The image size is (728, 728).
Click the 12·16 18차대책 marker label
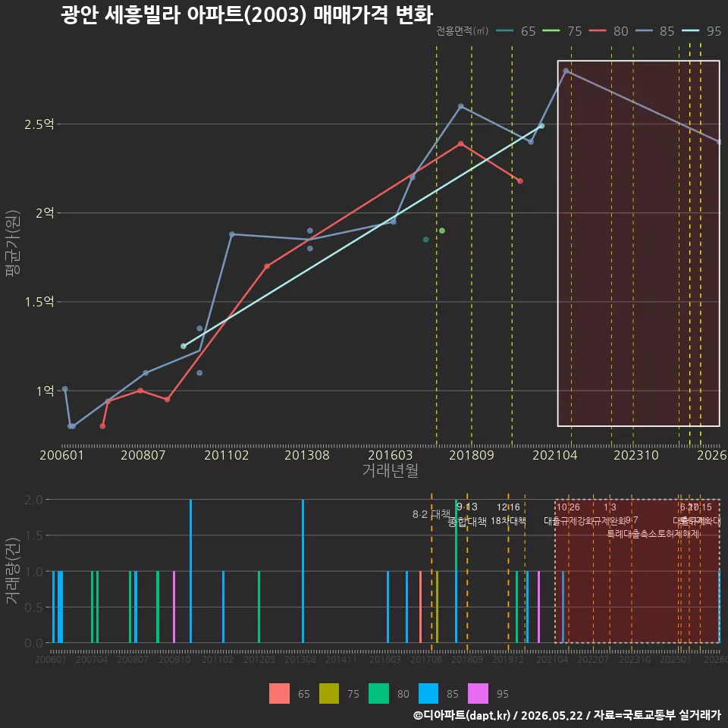point(508,514)
